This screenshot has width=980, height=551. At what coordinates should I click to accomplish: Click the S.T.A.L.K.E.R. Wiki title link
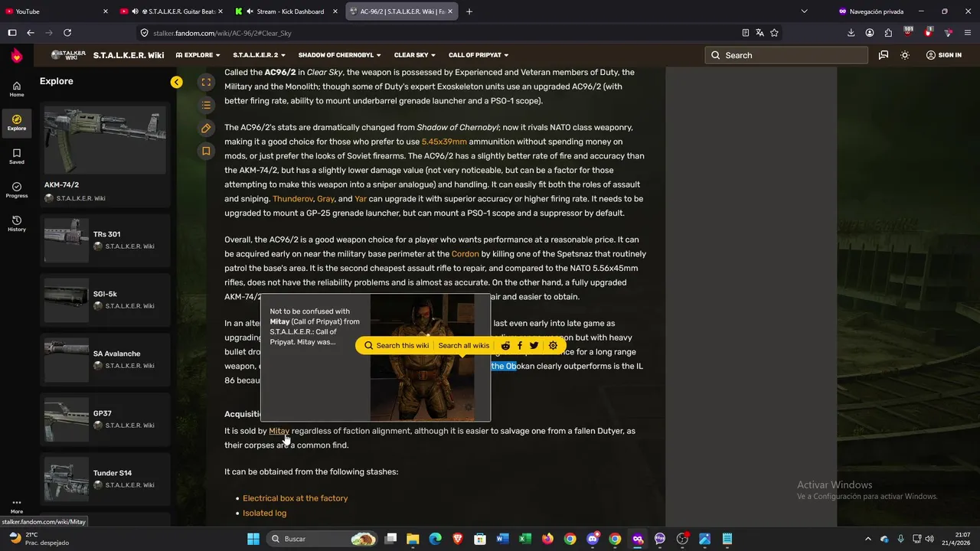pyautogui.click(x=129, y=55)
